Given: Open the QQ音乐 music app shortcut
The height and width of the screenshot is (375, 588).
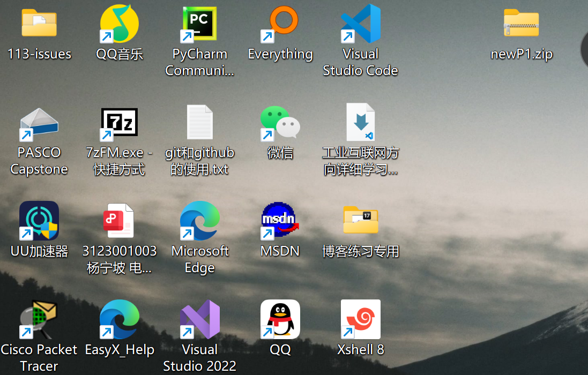Looking at the screenshot, I should (119, 23).
